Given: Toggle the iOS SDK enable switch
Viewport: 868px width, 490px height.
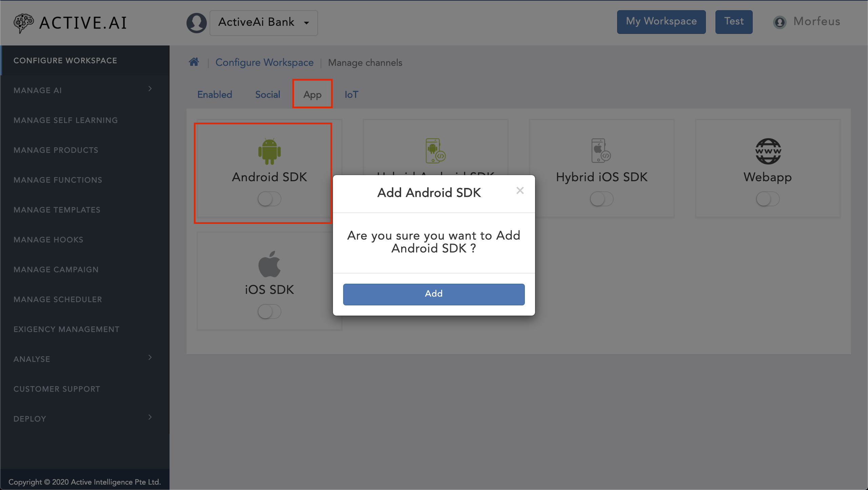Looking at the screenshot, I should coord(269,310).
